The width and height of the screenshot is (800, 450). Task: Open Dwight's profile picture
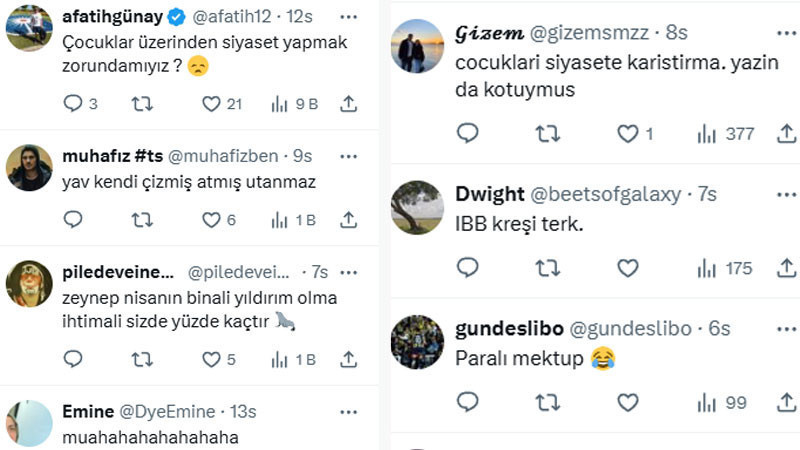click(416, 207)
